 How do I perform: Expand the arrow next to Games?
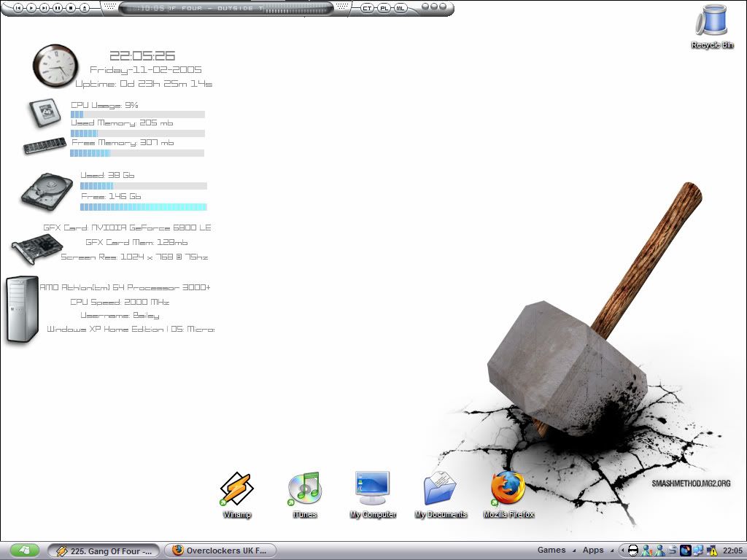point(573,551)
